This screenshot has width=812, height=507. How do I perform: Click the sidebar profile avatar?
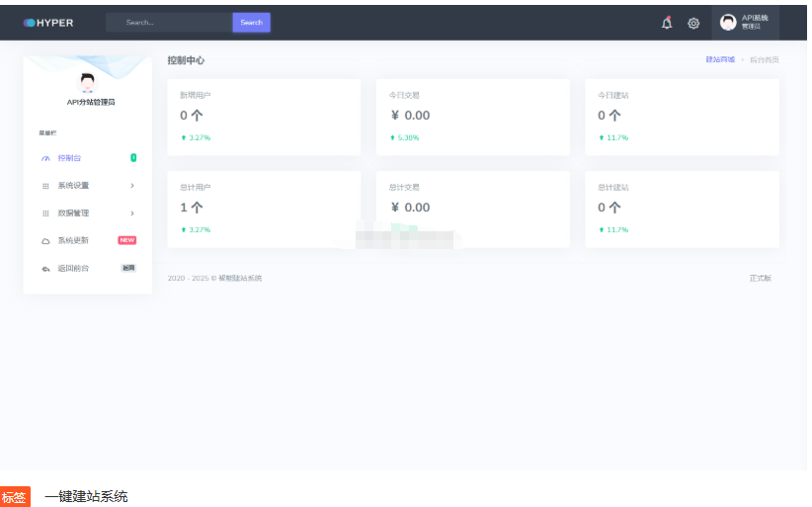coord(87,82)
